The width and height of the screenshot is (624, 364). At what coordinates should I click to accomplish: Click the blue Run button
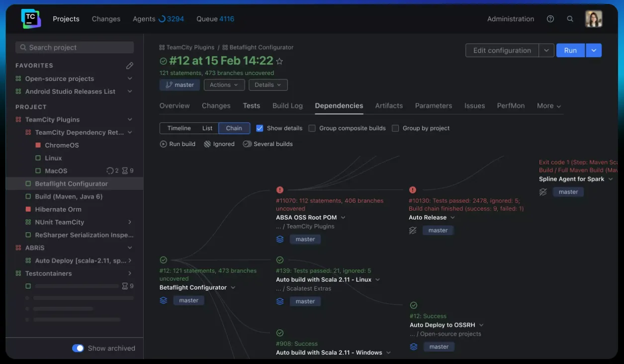point(570,50)
